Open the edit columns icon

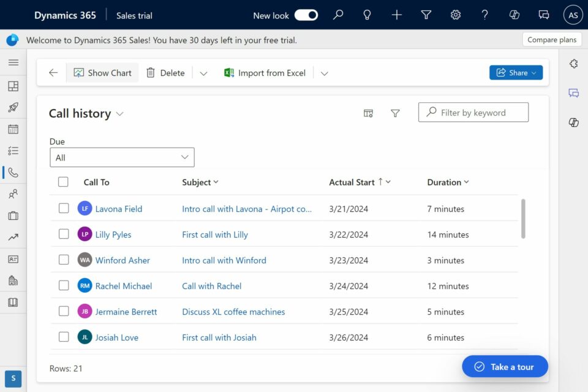coord(368,113)
